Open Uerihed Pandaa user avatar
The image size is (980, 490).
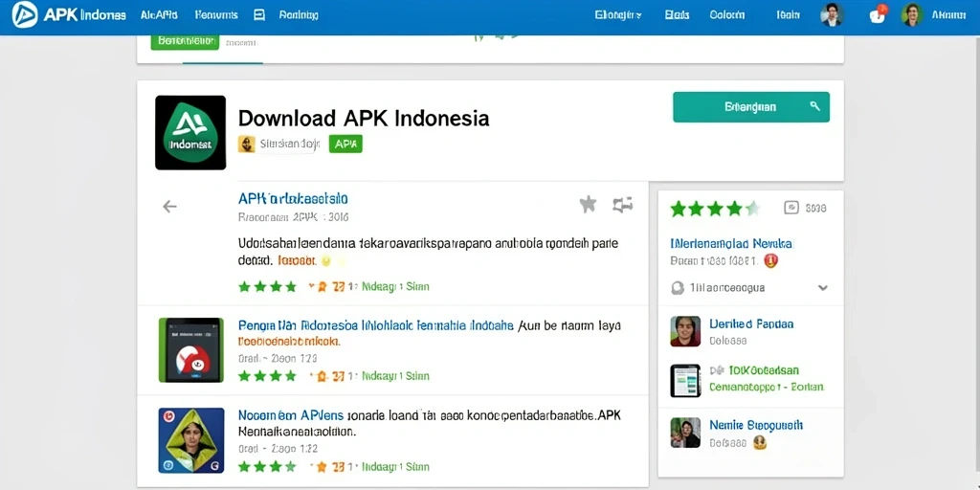point(685,331)
